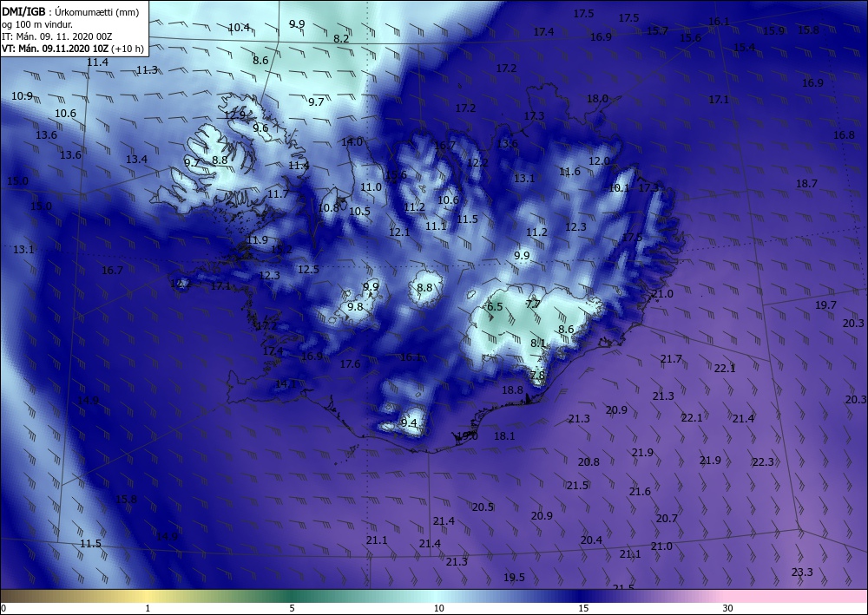Click the value 15.4 on the map
The height and width of the screenshot is (615, 868).
[x=744, y=47]
